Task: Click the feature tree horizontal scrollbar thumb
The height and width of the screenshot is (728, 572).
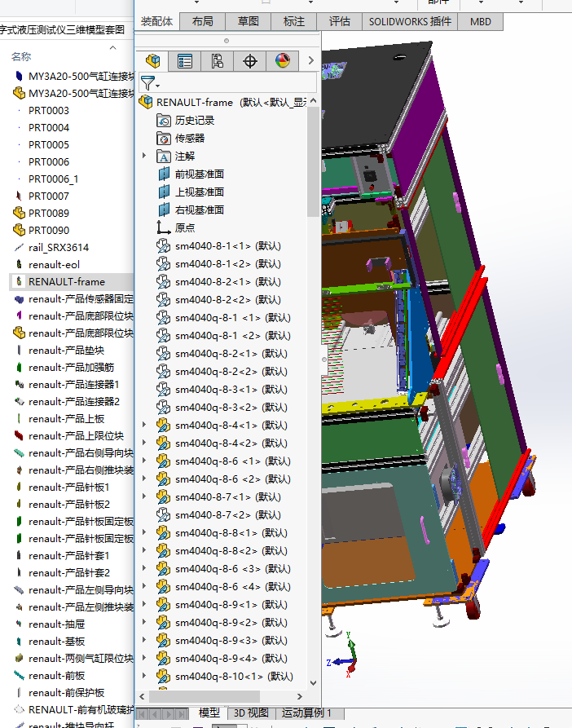Action: [x=205, y=696]
